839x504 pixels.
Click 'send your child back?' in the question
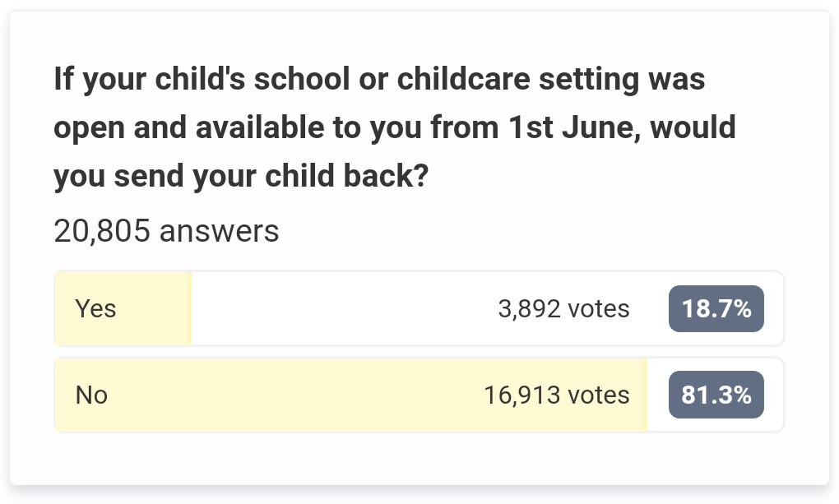[x=271, y=175]
